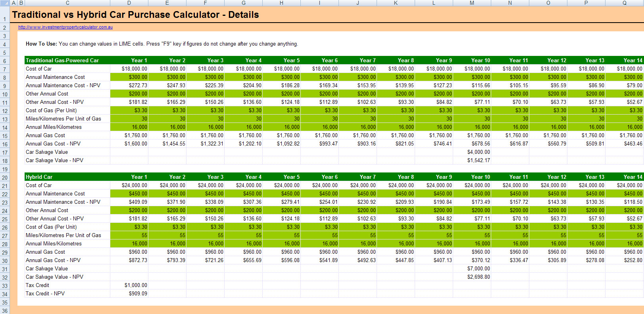Click hybrid 'Car Salvage Value' row label
The width and height of the screenshot is (644, 314).
[x=47, y=268]
